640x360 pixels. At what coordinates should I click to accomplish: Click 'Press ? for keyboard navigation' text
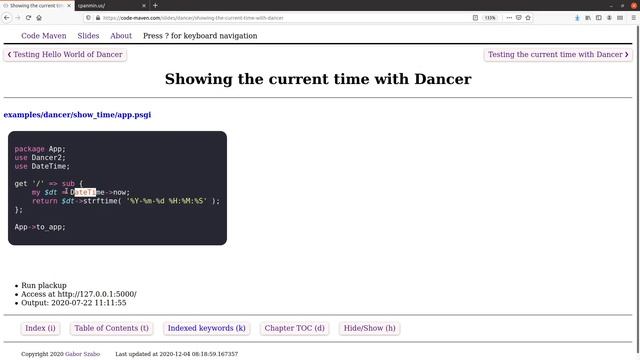pyautogui.click(x=200, y=36)
